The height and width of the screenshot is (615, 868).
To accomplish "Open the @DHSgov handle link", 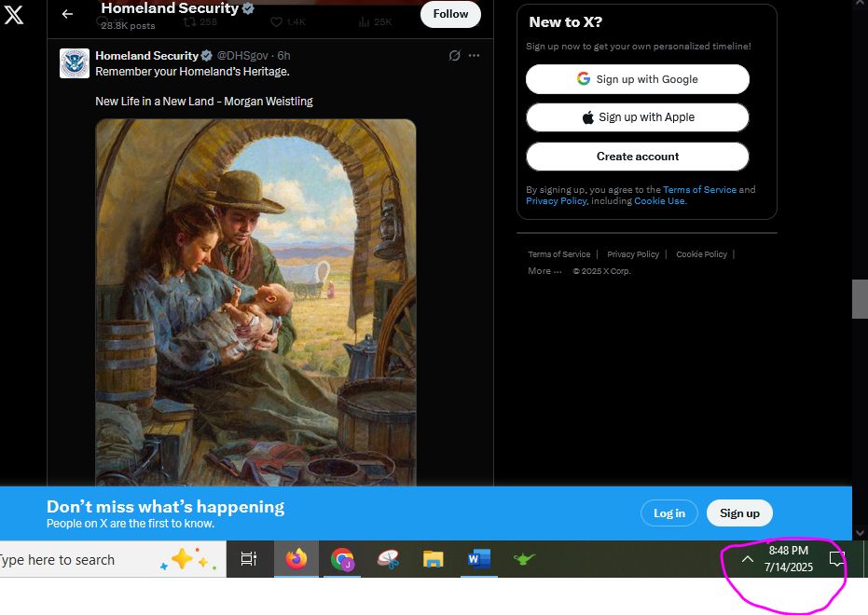I will click(242, 55).
